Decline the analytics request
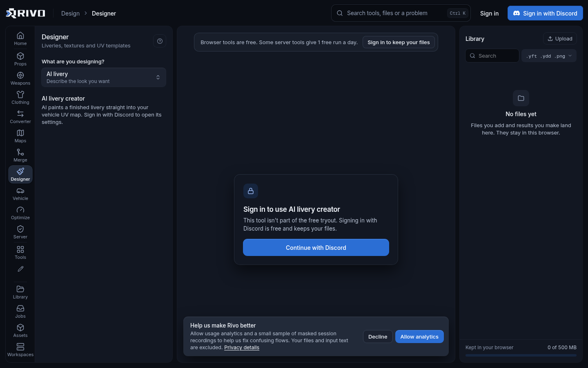This screenshot has width=588, height=368. click(x=378, y=337)
